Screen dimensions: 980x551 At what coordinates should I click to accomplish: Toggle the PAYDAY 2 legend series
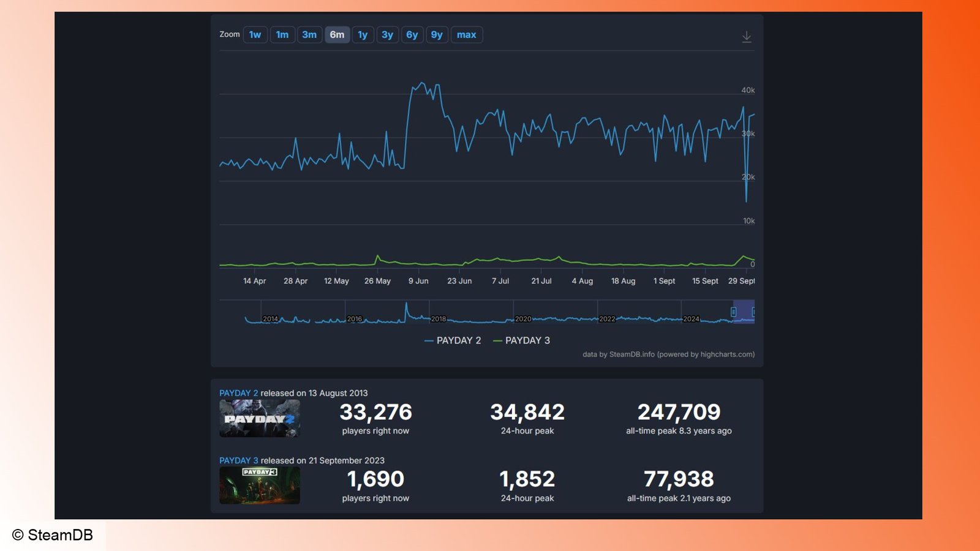(453, 340)
